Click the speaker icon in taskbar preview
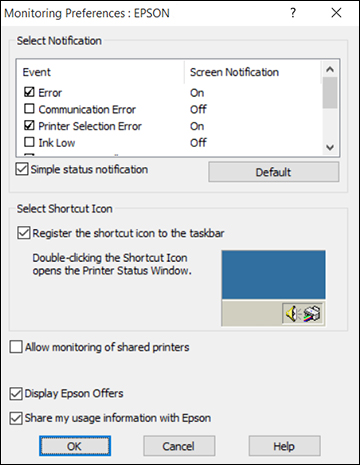Image resolution: width=360 pixels, height=465 pixels. click(x=292, y=314)
